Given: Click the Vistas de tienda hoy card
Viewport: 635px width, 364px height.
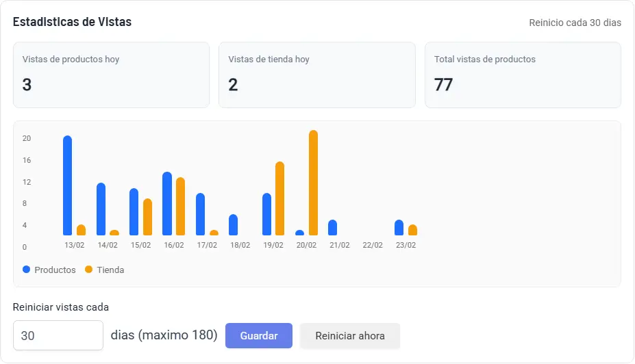Looking at the screenshot, I should point(316,75).
